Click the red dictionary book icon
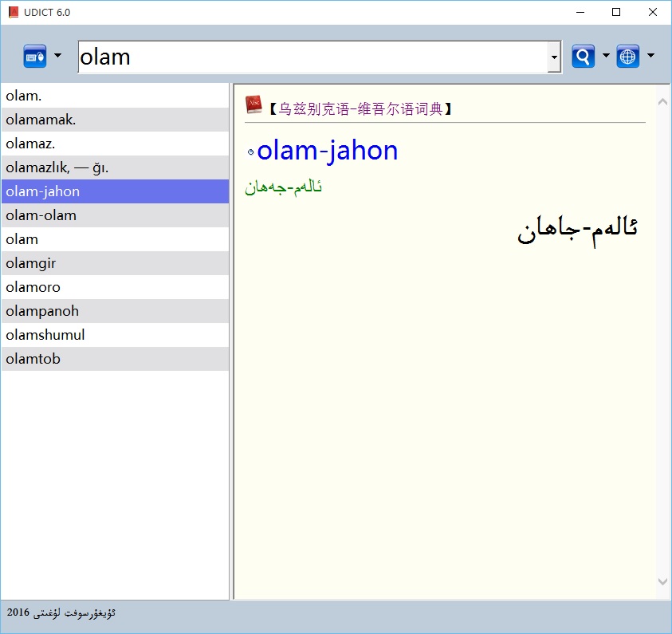Screen dimensions: 672x634 tap(253, 104)
